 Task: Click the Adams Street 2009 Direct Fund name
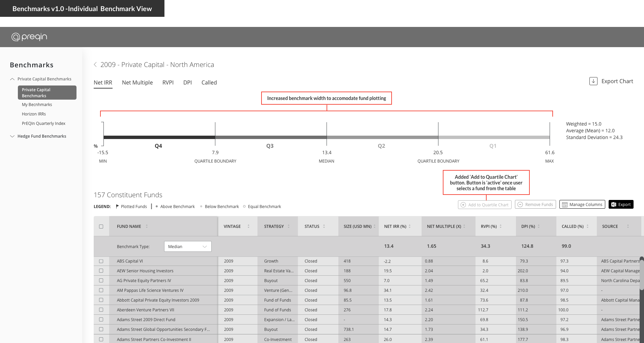point(146,320)
